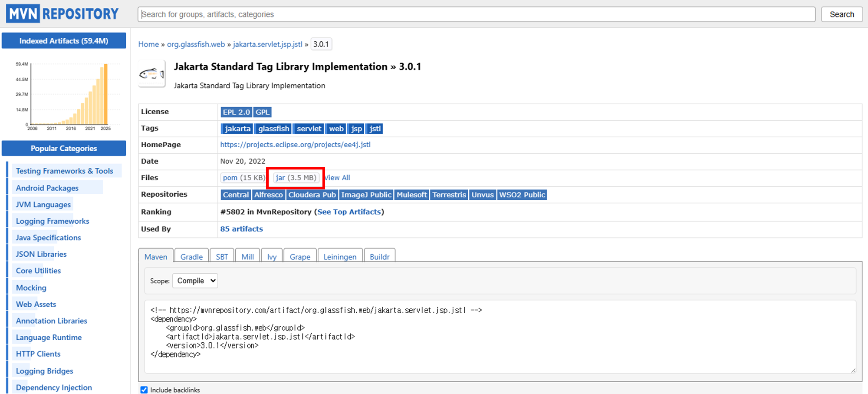Open the org.glassfish.web breadcrumb link
868x394 pixels.
196,44
